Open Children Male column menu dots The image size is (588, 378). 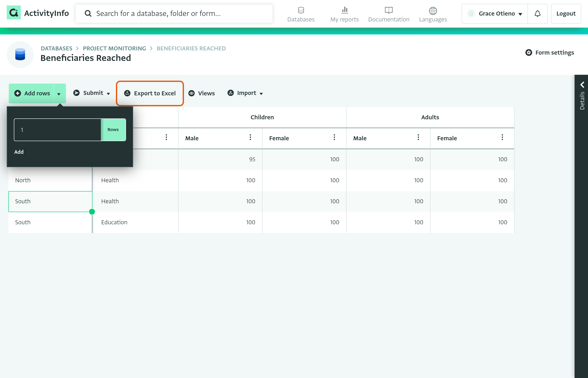pos(250,137)
